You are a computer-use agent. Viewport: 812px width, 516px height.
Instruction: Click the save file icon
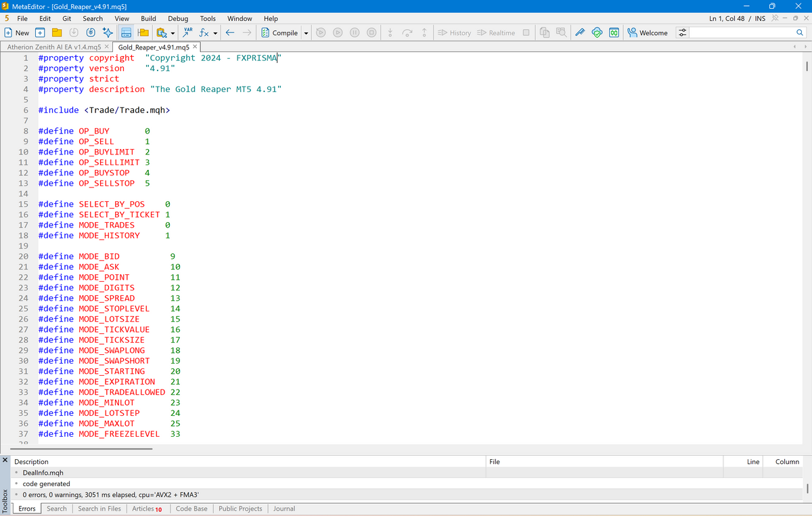coord(74,33)
